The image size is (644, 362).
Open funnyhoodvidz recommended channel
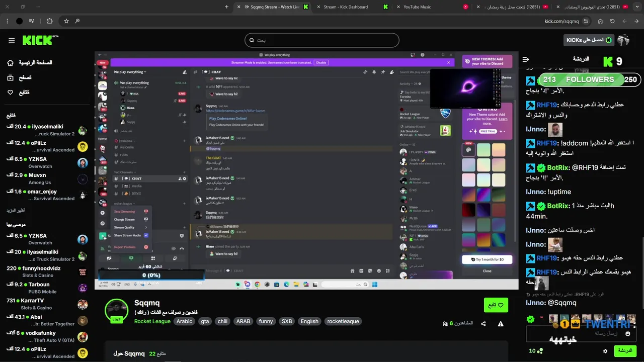coord(47,272)
